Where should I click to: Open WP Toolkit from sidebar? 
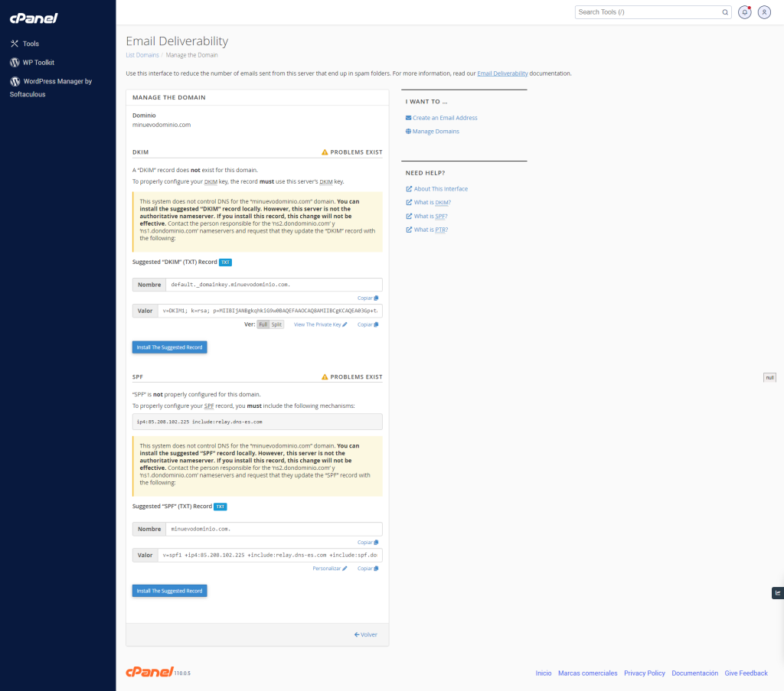(x=38, y=63)
